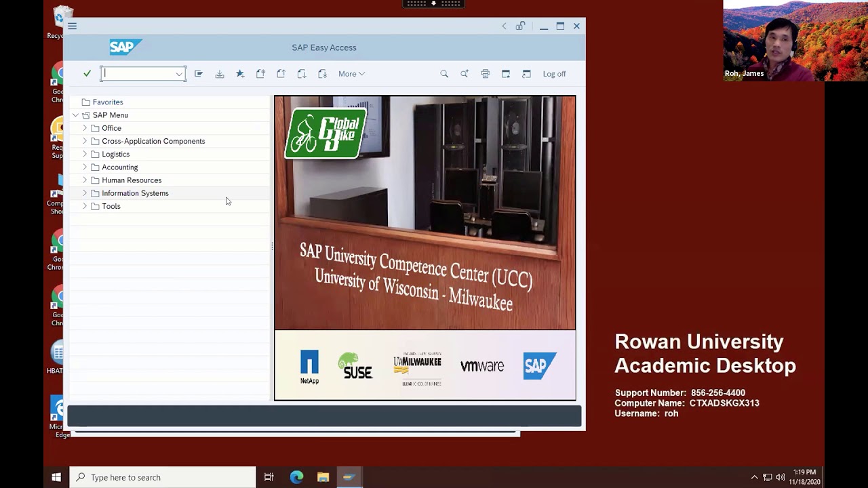Image resolution: width=868 pixels, height=488 pixels.
Task: Show hidden system tray icons chevron
Action: (x=754, y=477)
